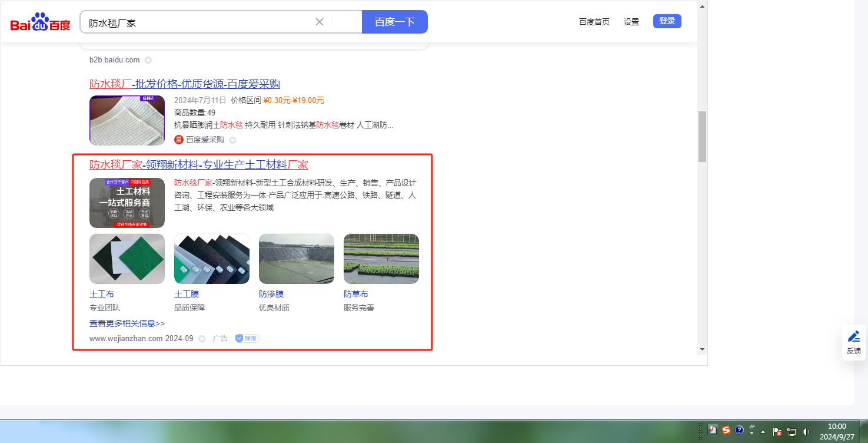Click the page scroll-up arrow
Screen dimensions: 868x443
[x=702, y=6]
